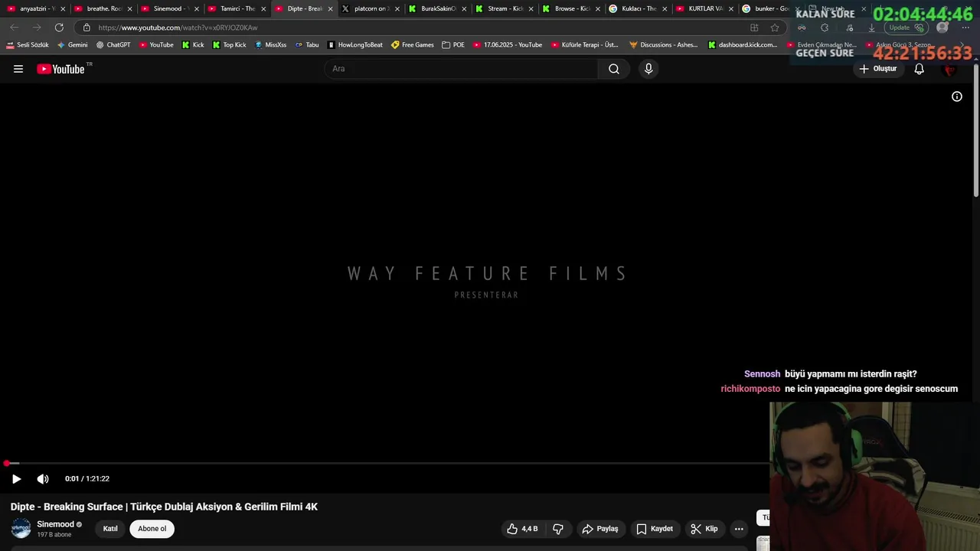Open the YouTube notifications bell

(x=920, y=69)
